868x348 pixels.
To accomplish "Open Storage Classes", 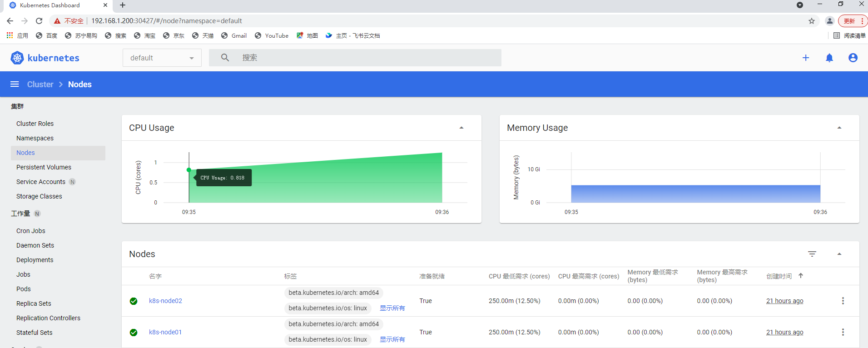I will tap(39, 196).
